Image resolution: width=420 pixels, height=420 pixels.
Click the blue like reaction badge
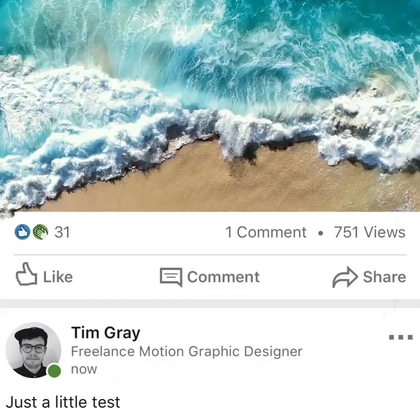pos(23,232)
